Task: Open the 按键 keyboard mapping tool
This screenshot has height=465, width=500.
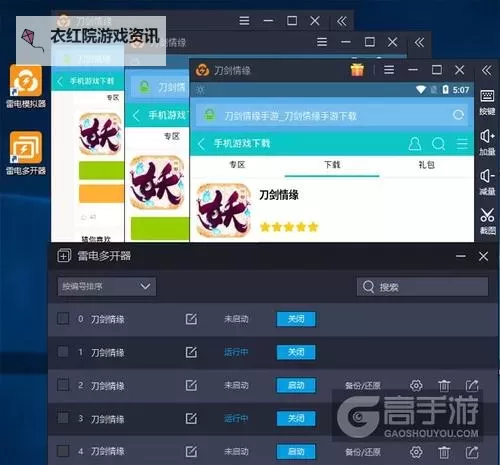Action: tap(487, 102)
